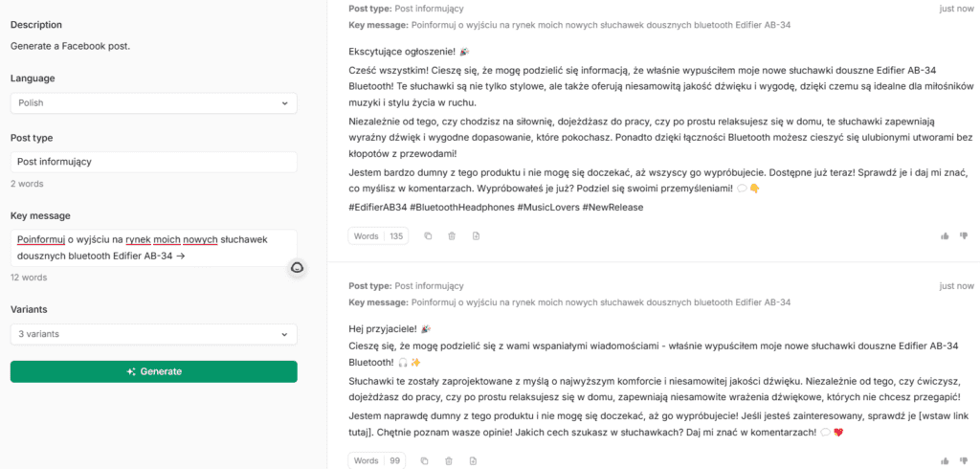The width and height of the screenshot is (980, 469).
Task: Open the Language dropdown showing Polish
Action: pyautogui.click(x=153, y=102)
